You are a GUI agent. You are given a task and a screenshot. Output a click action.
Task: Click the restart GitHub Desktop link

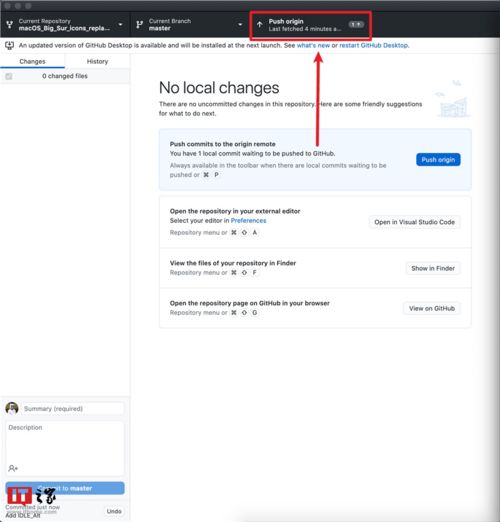(x=374, y=45)
